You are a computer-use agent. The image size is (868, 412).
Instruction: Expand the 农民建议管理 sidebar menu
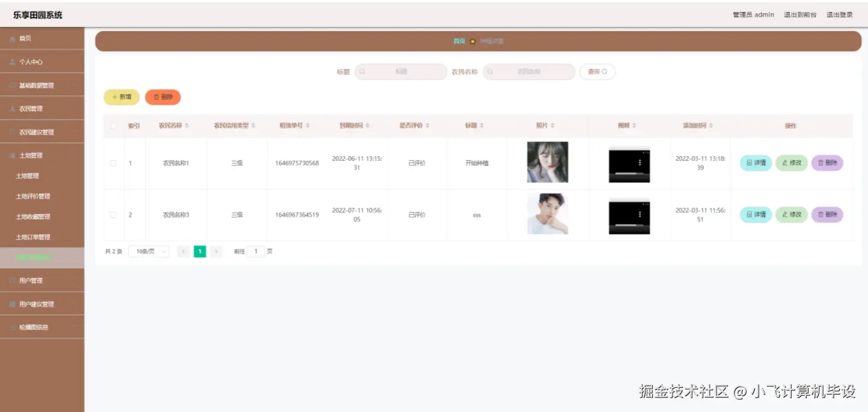(42, 132)
